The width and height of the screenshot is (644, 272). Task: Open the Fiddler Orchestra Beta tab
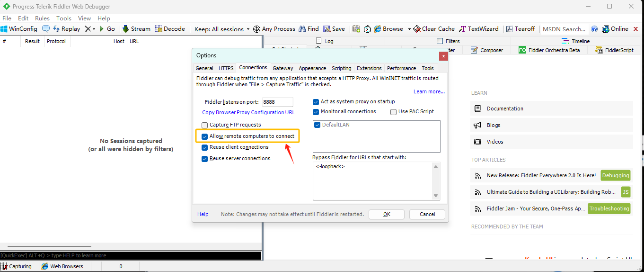[549, 50]
